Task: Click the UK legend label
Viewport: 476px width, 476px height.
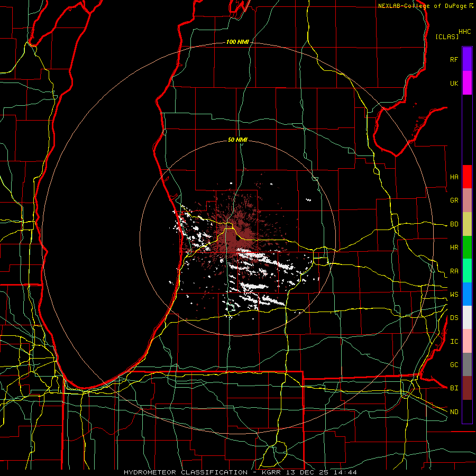Action: point(454,83)
